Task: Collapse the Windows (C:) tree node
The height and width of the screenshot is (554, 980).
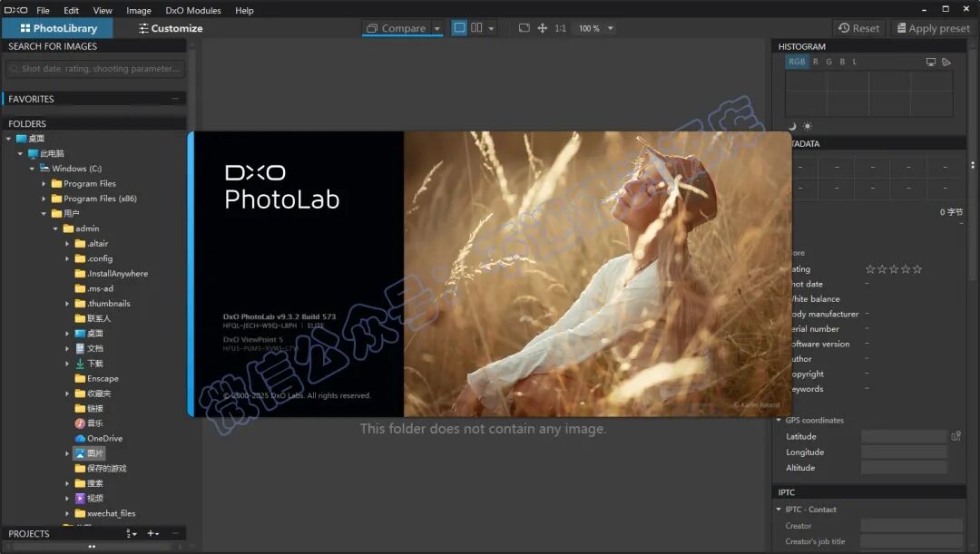Action: (x=32, y=169)
